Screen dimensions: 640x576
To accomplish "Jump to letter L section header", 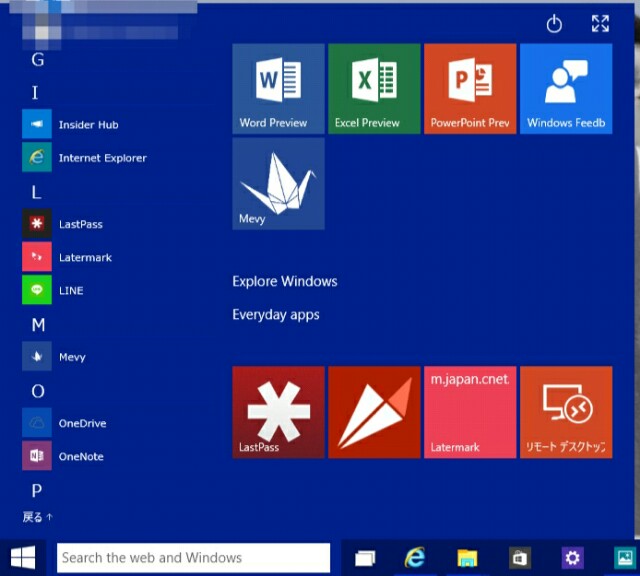I will coord(36,192).
